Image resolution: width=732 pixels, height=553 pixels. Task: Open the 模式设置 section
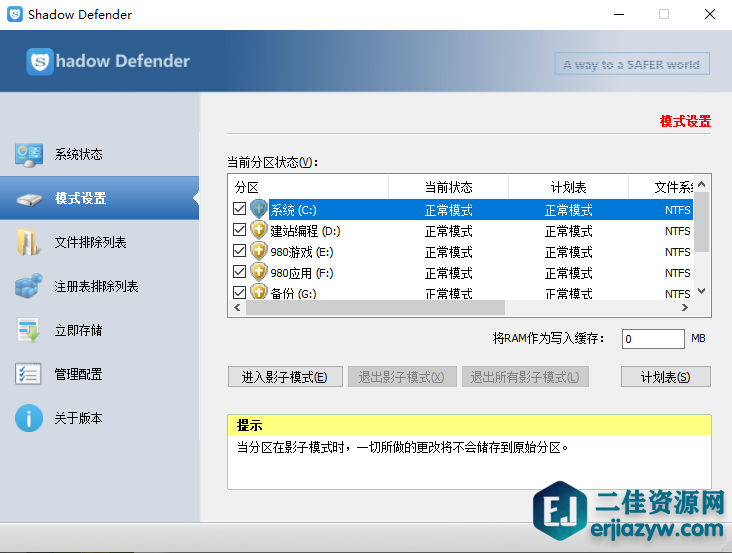click(99, 198)
